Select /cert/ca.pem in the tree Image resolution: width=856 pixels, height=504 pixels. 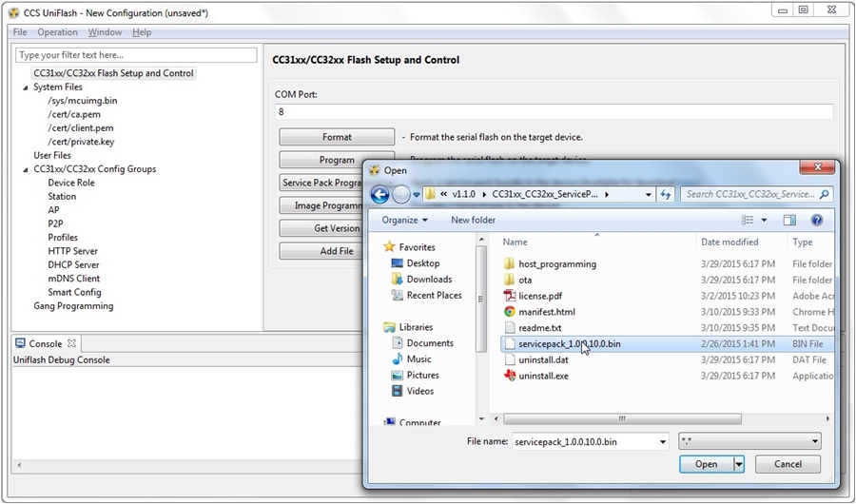pos(73,114)
